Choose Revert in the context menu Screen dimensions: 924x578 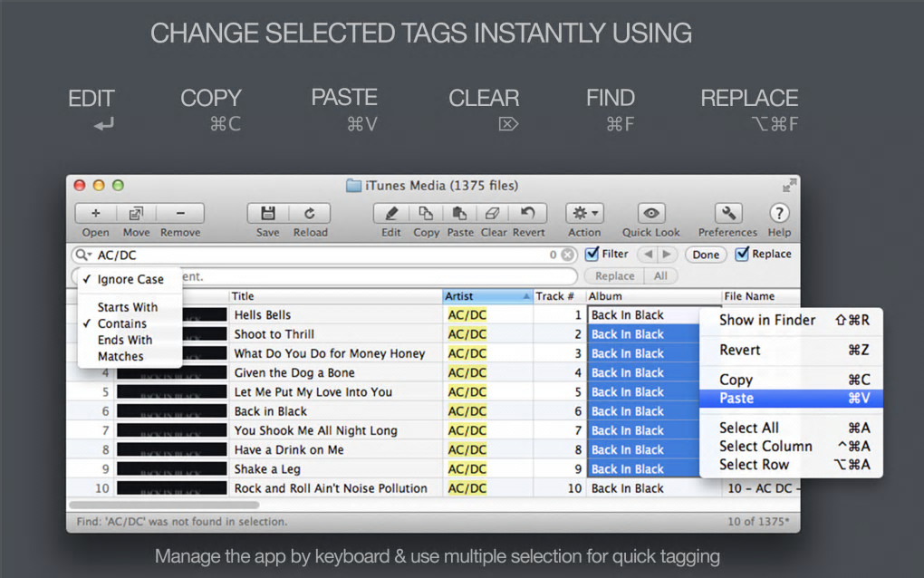click(x=792, y=350)
